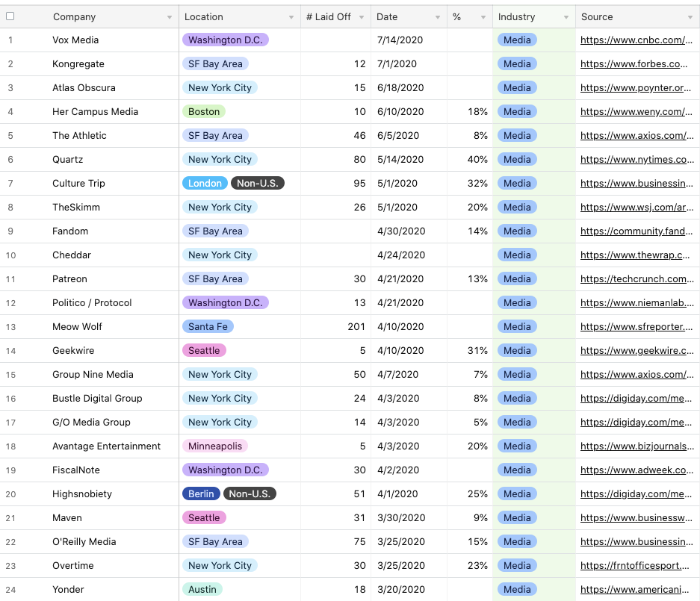Open the community.fand… link for Fandom

click(x=636, y=231)
